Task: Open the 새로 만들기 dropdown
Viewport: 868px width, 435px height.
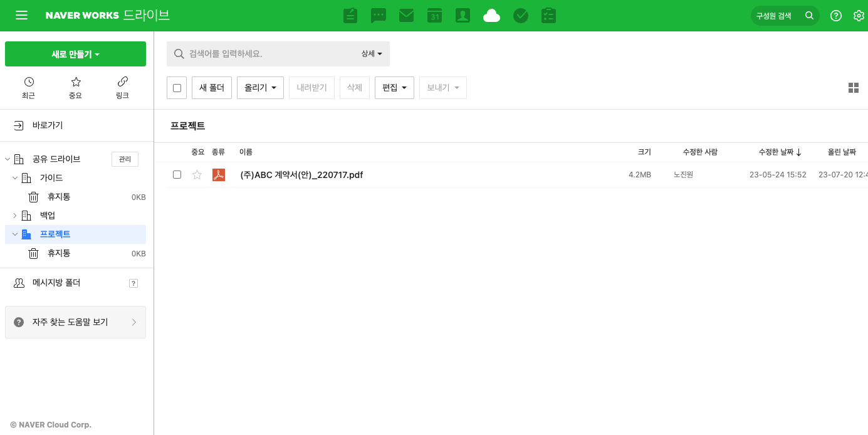Action: [75, 54]
